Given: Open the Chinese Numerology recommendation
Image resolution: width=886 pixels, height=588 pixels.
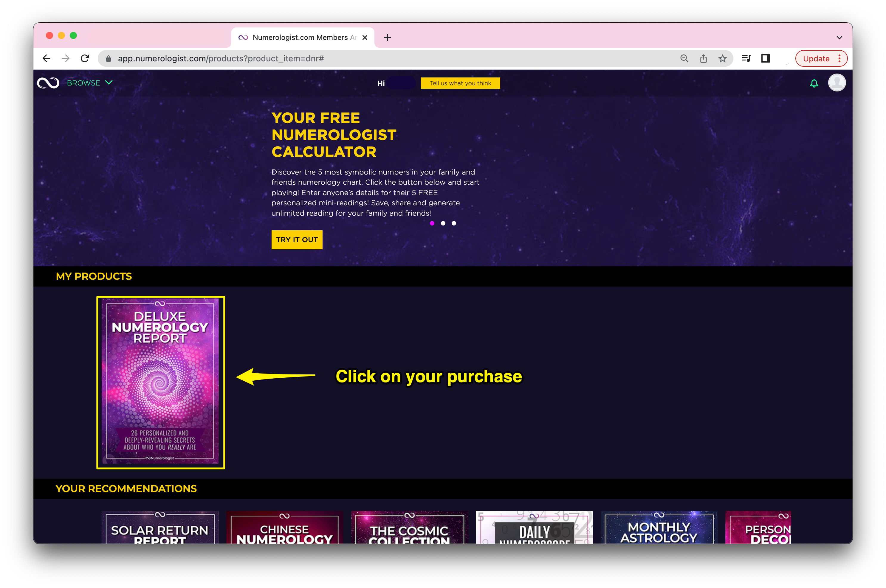Looking at the screenshot, I should pos(284,527).
